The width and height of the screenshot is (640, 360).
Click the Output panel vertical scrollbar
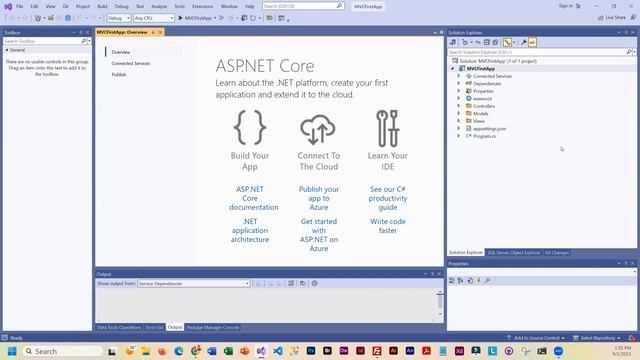point(440,303)
